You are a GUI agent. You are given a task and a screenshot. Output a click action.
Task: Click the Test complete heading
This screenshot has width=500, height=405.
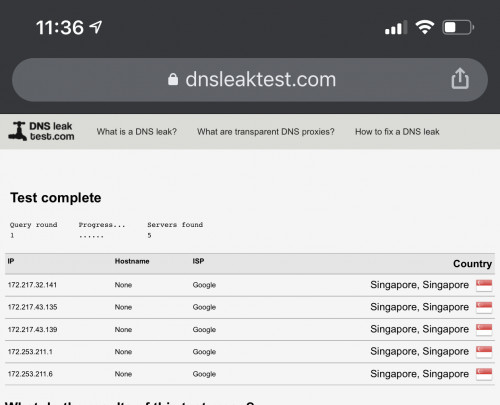56,198
